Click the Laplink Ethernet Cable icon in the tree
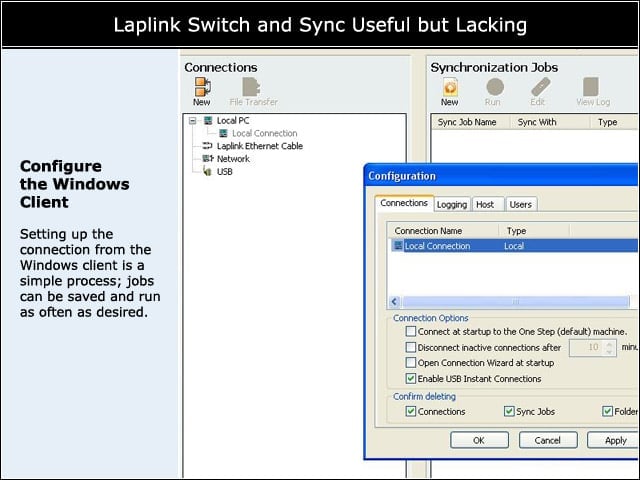Screen dimensions: 640x480 (x=208, y=146)
